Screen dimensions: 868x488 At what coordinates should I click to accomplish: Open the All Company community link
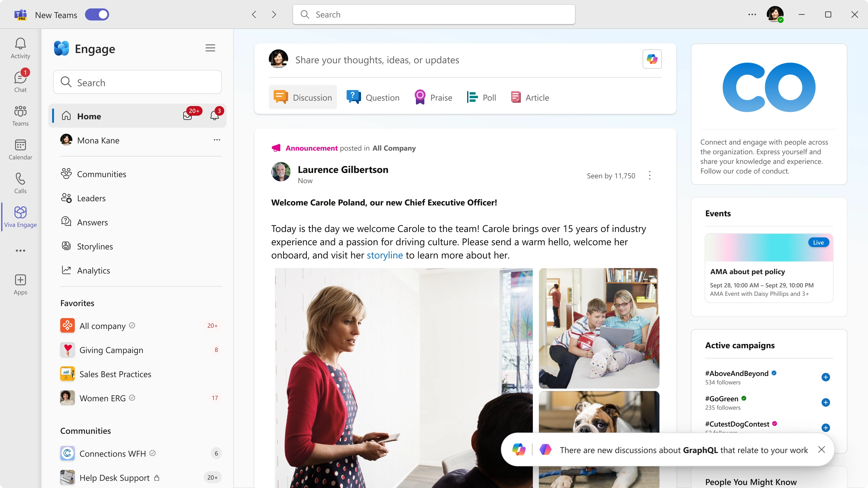point(394,148)
